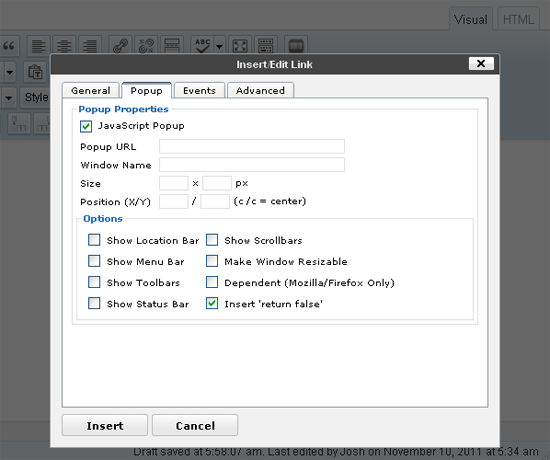Click the insert link chain icon
The image size is (550, 460).
click(x=120, y=46)
